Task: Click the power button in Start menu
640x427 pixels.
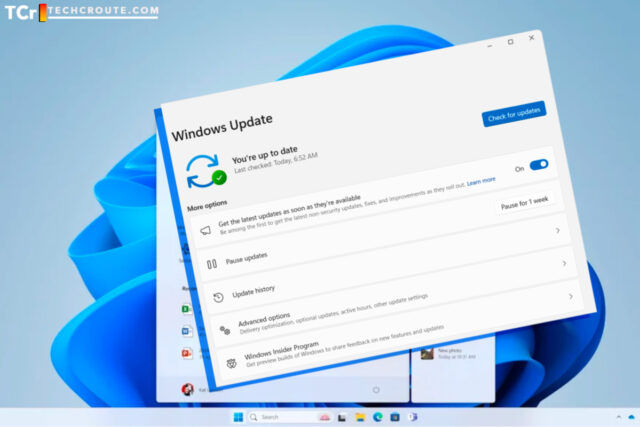Action: point(376,390)
